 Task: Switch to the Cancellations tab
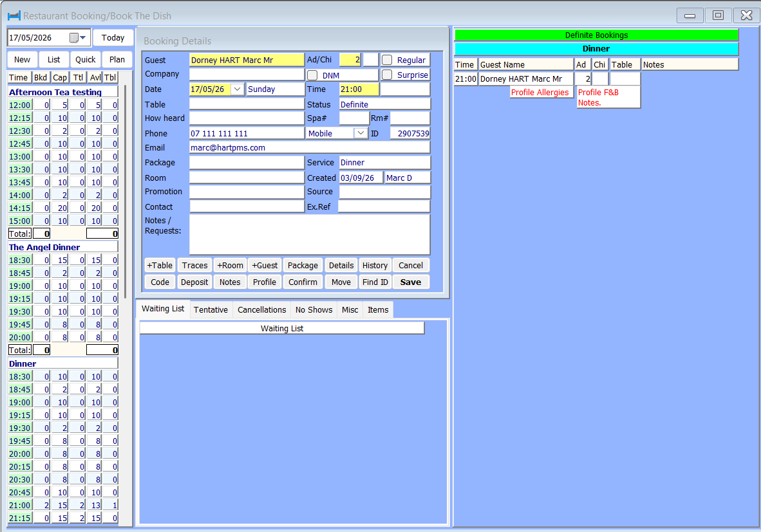(261, 310)
